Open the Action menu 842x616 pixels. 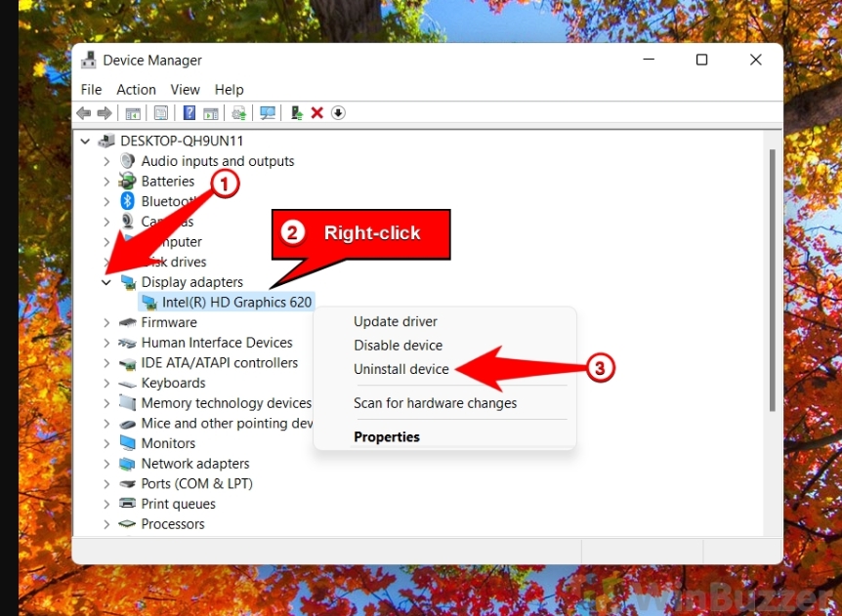coord(136,89)
